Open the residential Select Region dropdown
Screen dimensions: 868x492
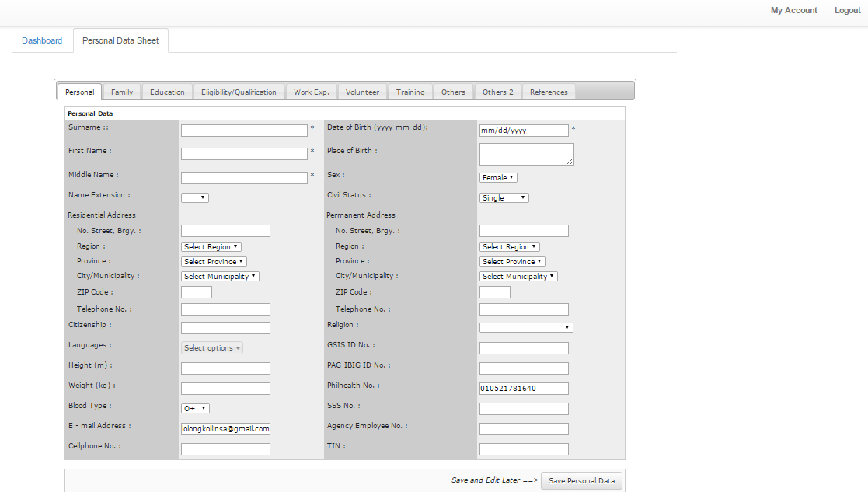[211, 246]
